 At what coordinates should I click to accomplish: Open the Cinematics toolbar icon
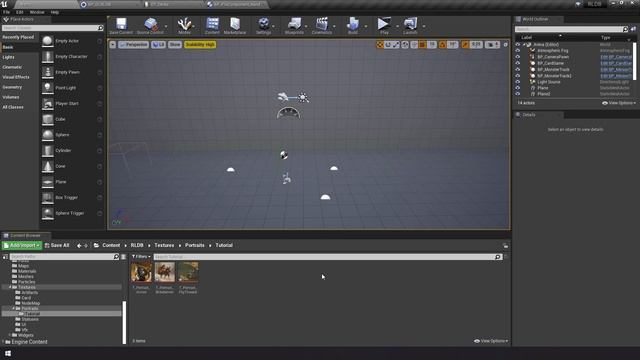[x=322, y=24]
